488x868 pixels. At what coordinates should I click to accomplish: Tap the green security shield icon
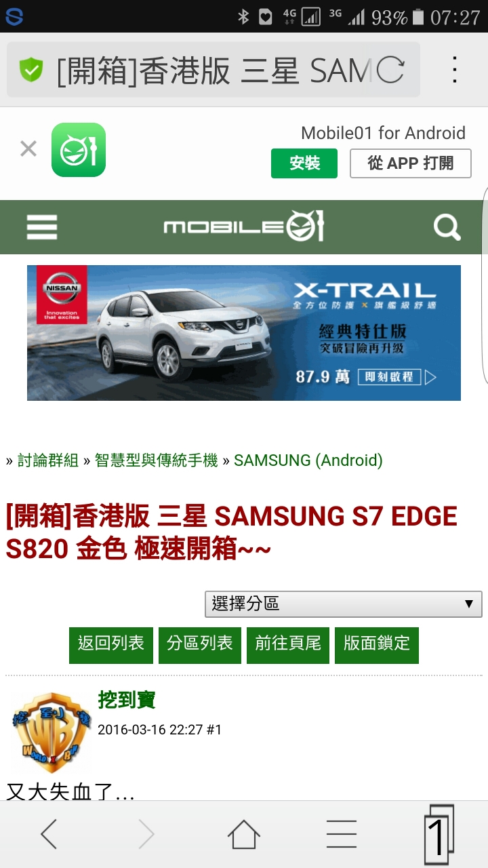click(x=31, y=70)
